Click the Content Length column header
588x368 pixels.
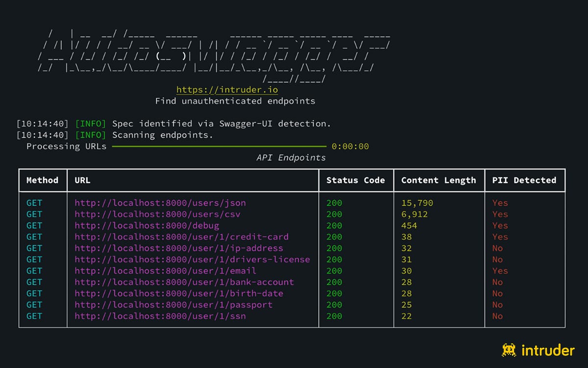point(439,180)
